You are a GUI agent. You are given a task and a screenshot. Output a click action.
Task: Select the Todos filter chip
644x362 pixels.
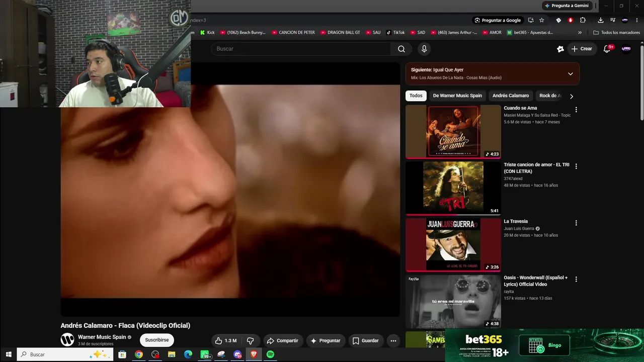(x=416, y=96)
